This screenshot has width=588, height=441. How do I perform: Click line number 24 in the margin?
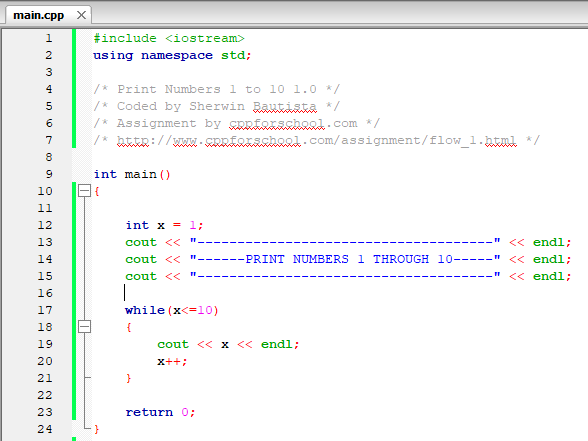pos(45,429)
